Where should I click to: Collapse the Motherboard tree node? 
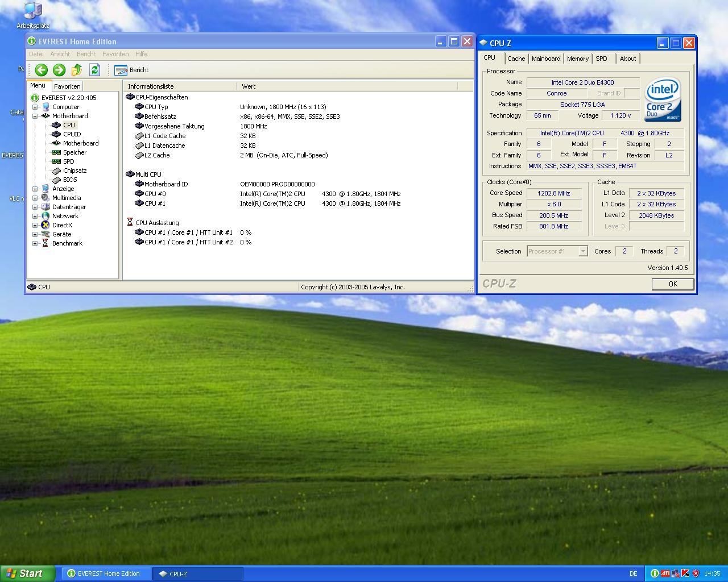[x=35, y=116]
